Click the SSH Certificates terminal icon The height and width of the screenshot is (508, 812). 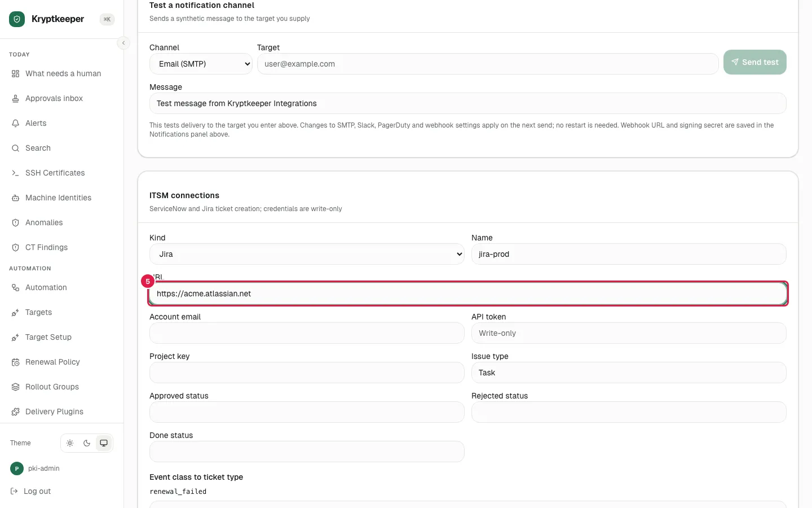pos(15,173)
